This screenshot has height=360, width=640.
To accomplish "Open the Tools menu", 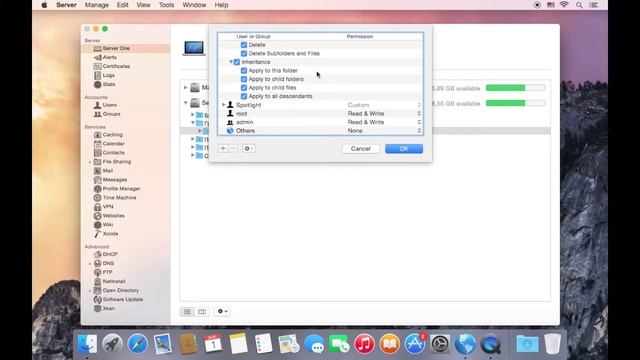I will [x=167, y=5].
